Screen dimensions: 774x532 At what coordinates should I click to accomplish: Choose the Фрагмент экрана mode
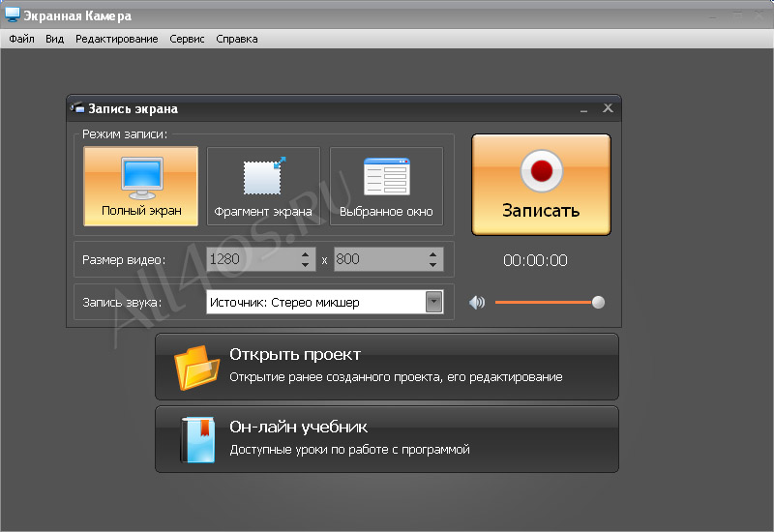(x=263, y=186)
